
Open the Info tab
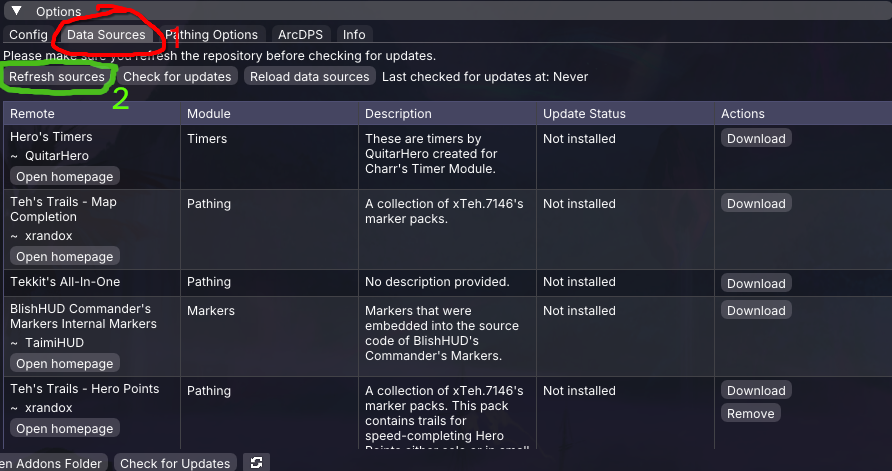(354, 35)
